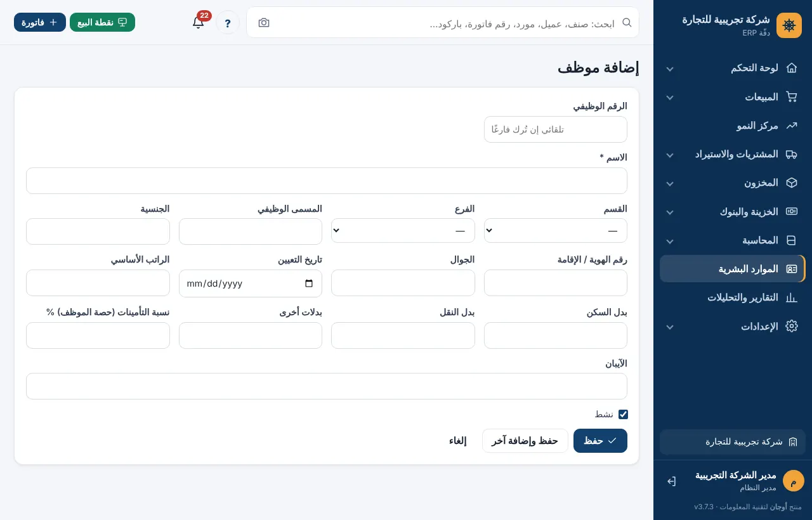The width and height of the screenshot is (812, 520).
Task: Click the الاسم name input field
Action: [x=327, y=181]
